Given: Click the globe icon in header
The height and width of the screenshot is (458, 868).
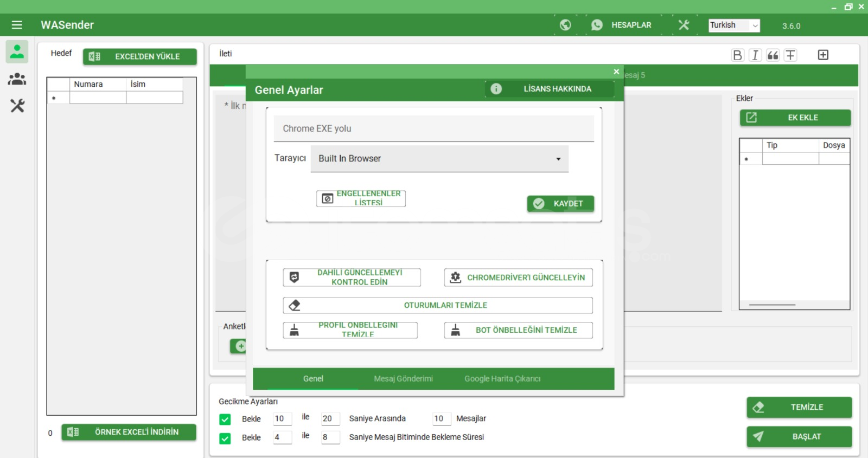Looking at the screenshot, I should [x=565, y=25].
